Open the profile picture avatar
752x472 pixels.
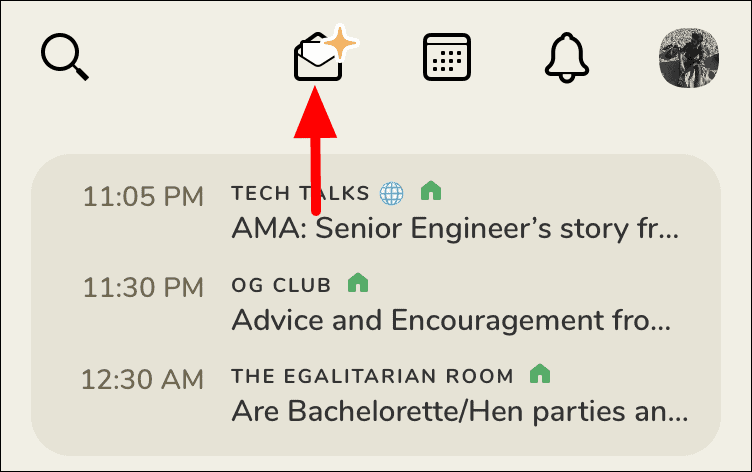pyautogui.click(x=689, y=58)
